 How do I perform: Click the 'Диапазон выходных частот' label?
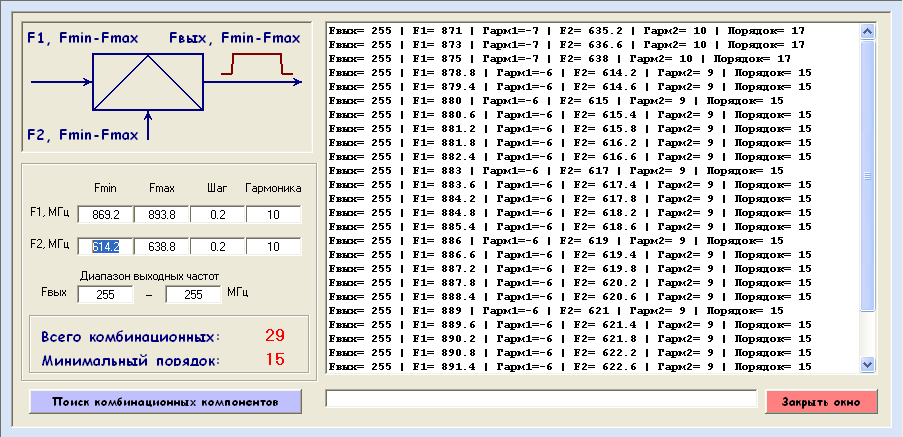pos(149,276)
